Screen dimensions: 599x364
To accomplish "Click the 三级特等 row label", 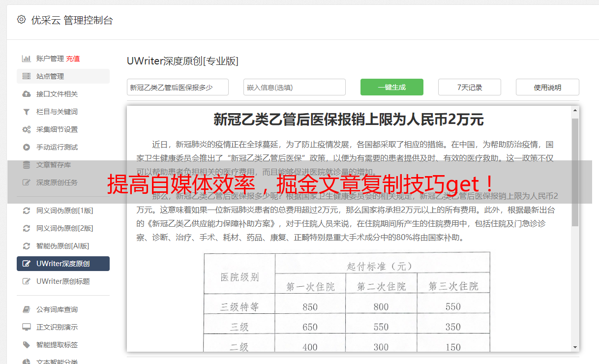I will pyautogui.click(x=240, y=307).
